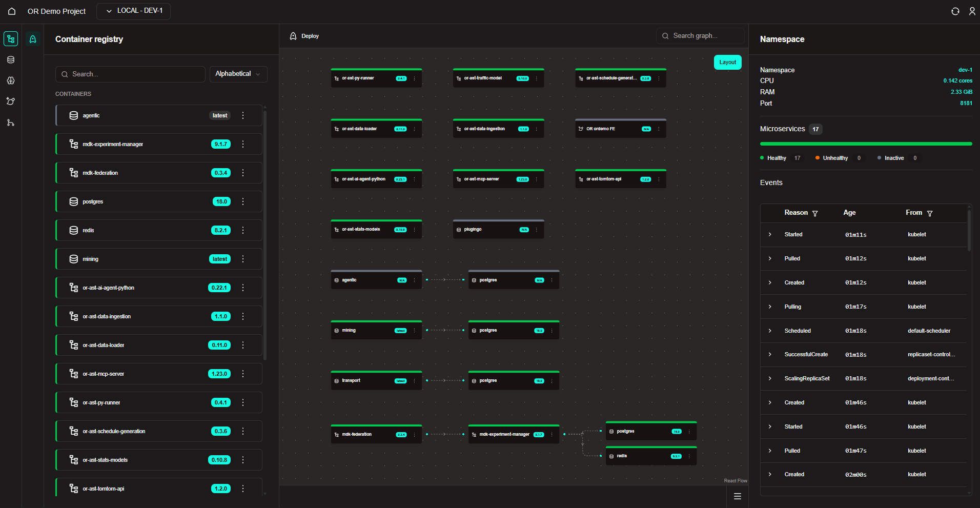Open the git branch sidebar icon
Screen dimensions: 980x508
click(x=11, y=123)
